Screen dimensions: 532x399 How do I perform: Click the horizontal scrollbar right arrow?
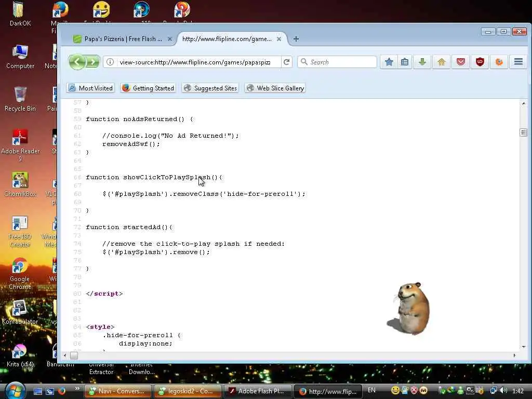[515, 355]
